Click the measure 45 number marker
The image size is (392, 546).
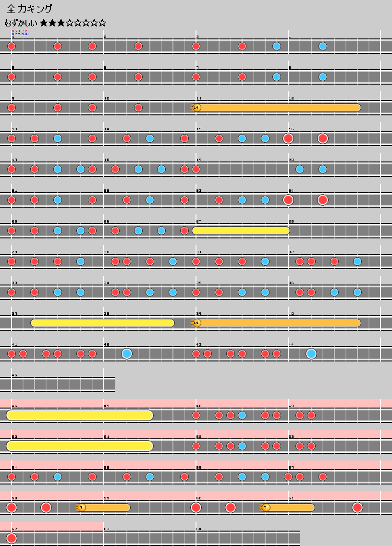14,375
